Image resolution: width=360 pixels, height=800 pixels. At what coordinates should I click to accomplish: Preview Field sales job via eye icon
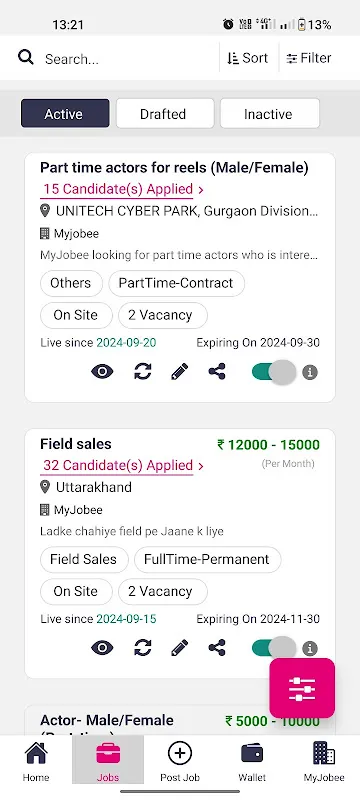102,648
